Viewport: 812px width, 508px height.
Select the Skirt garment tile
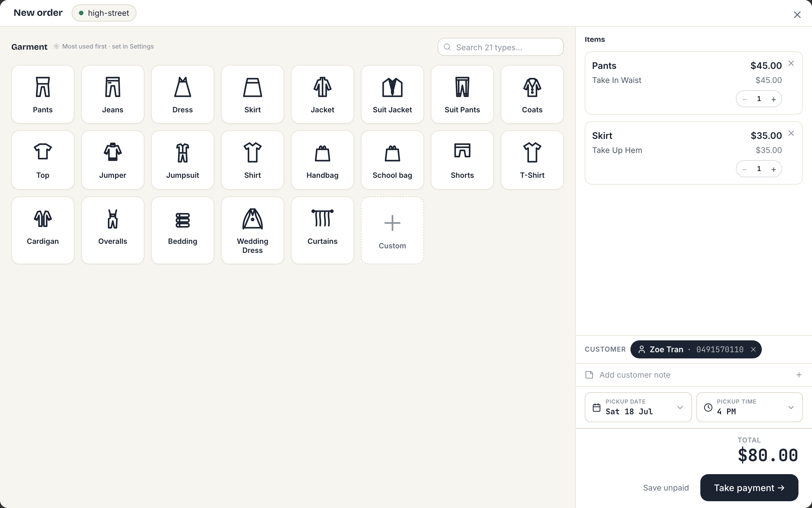252,94
